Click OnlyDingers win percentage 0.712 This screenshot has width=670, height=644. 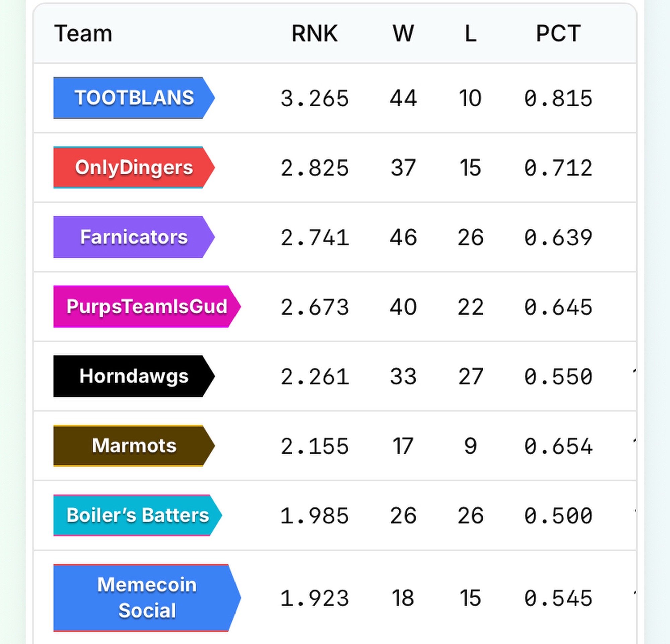(558, 168)
